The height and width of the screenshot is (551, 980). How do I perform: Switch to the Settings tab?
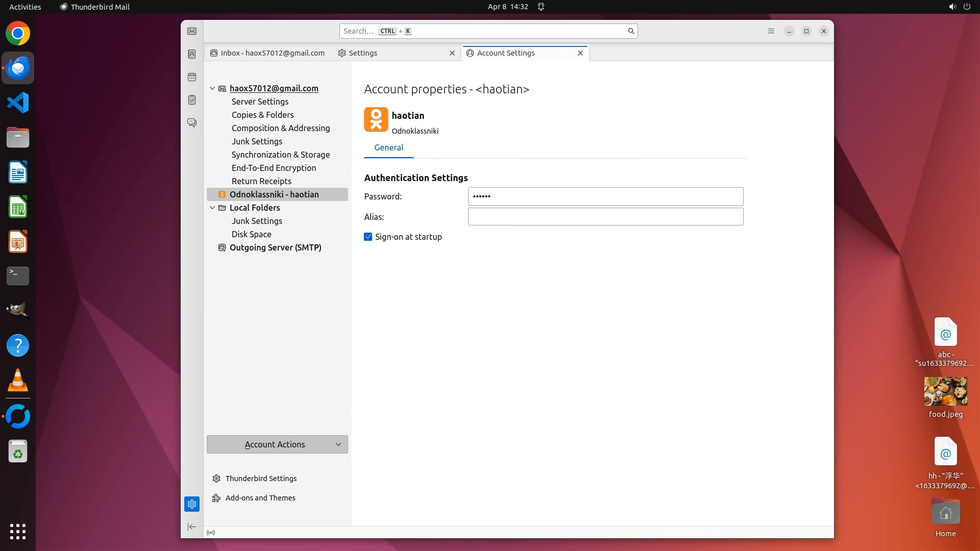pyautogui.click(x=363, y=53)
